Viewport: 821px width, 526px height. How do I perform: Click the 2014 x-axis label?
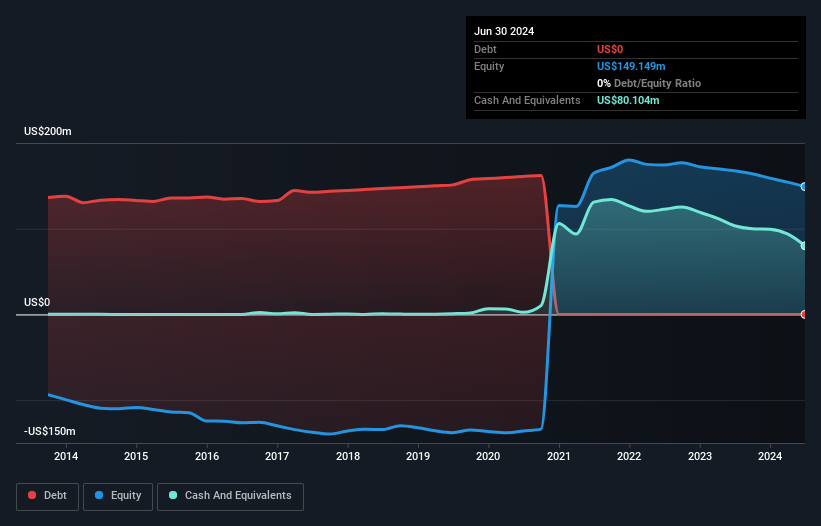click(66, 456)
